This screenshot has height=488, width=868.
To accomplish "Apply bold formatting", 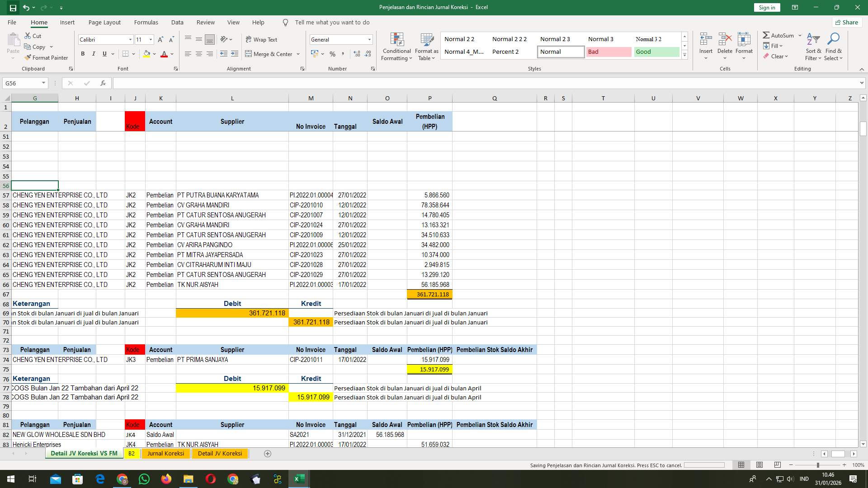I will click(83, 54).
